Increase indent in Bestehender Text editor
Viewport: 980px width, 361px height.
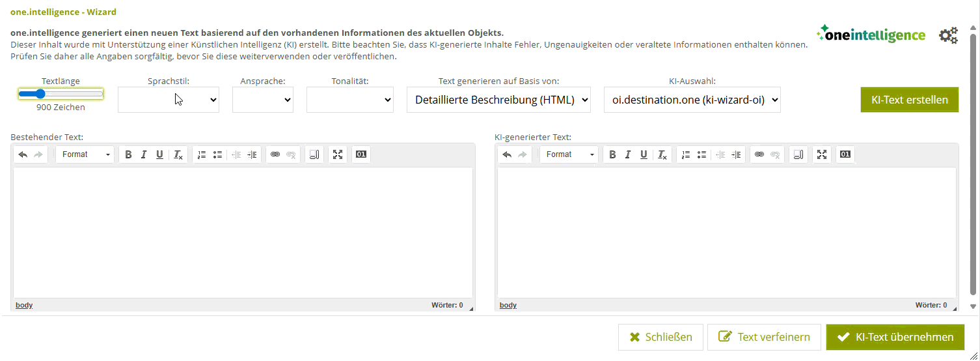[252, 154]
